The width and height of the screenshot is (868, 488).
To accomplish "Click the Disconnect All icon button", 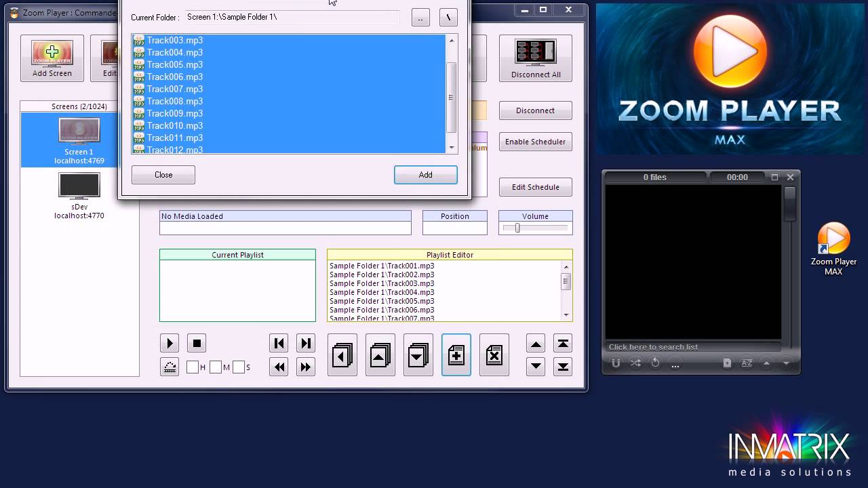I will (536, 58).
